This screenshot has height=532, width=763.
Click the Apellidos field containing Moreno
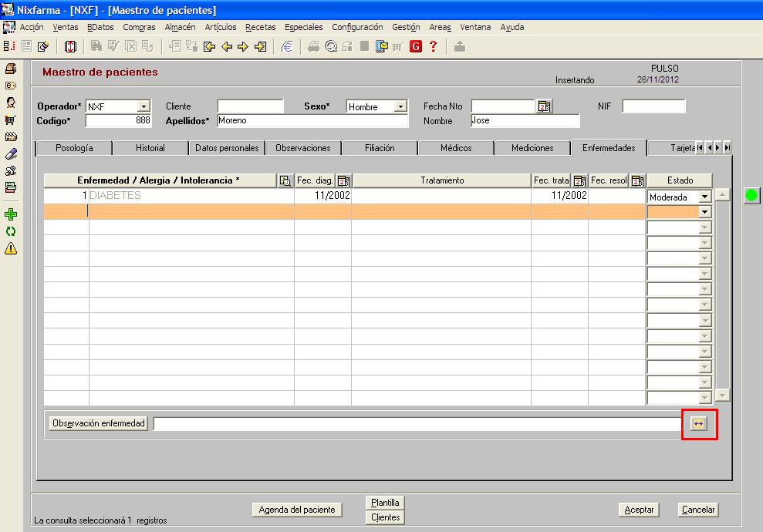click(x=312, y=120)
